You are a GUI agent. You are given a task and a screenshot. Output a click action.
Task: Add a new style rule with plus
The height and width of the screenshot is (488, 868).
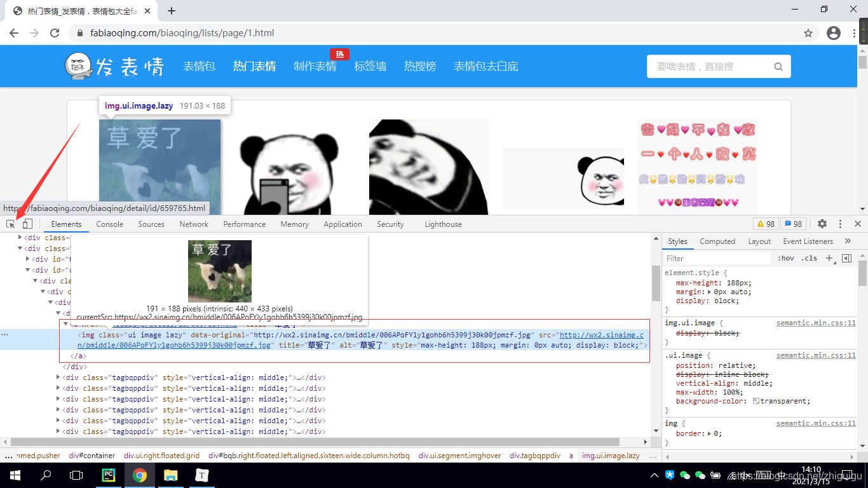(x=829, y=258)
